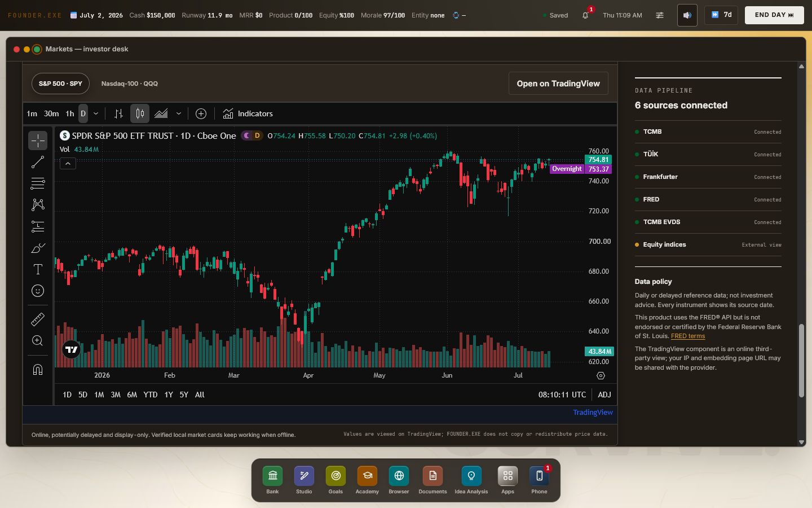This screenshot has height=508, width=812.
Task: Select the Frankfurter source row
Action: click(x=708, y=177)
